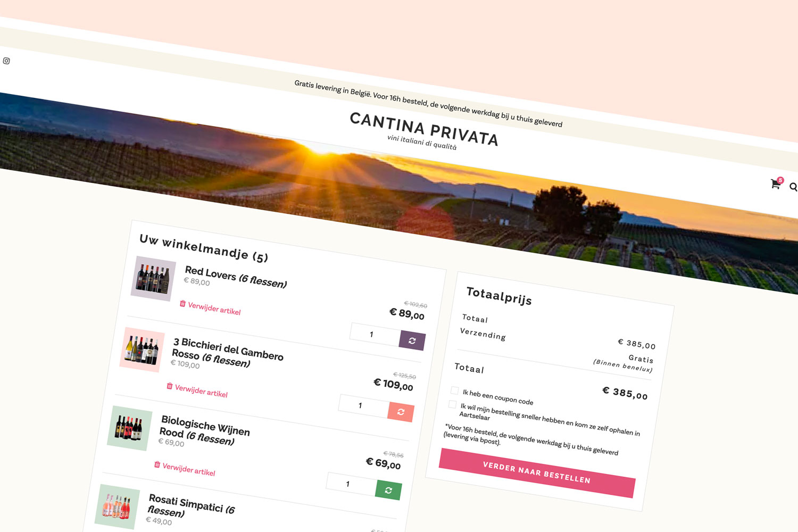Click the Biologische Wijnen Rood thumbnail
The width and height of the screenshot is (798, 532).
click(130, 428)
